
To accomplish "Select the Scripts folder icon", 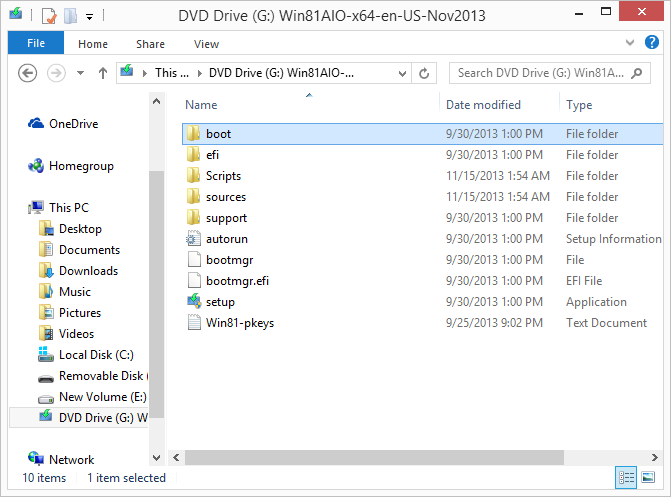I will point(193,176).
